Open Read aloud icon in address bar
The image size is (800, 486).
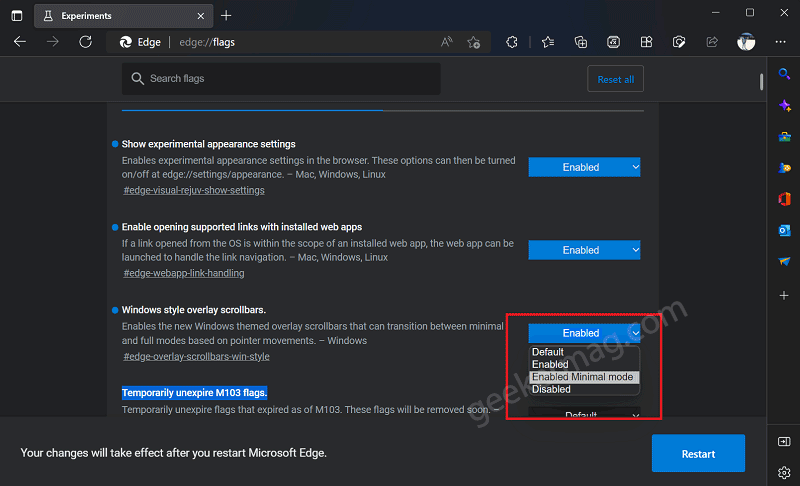(446, 42)
